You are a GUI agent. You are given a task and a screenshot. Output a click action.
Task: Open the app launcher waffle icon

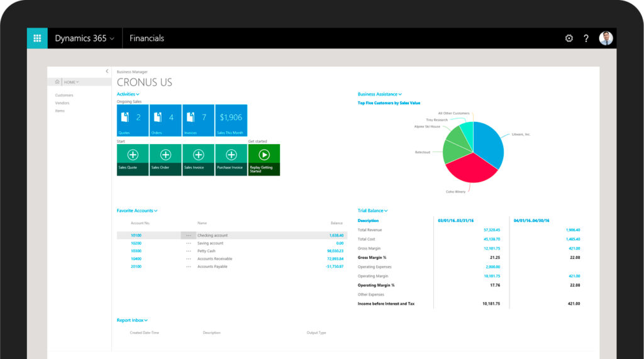tap(37, 38)
